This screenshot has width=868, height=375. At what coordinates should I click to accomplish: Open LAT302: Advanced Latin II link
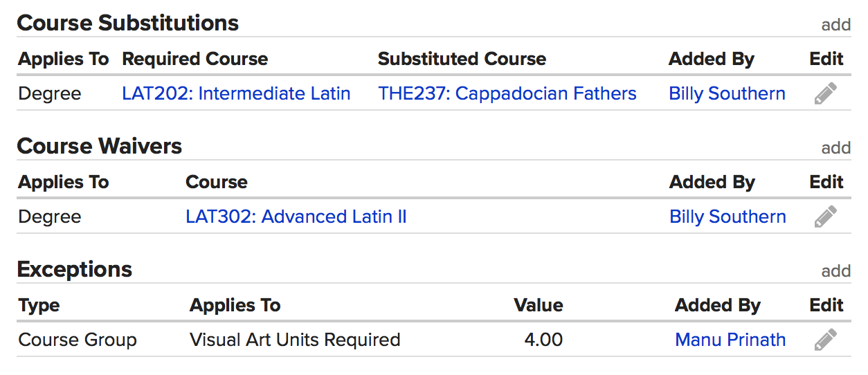tap(296, 217)
